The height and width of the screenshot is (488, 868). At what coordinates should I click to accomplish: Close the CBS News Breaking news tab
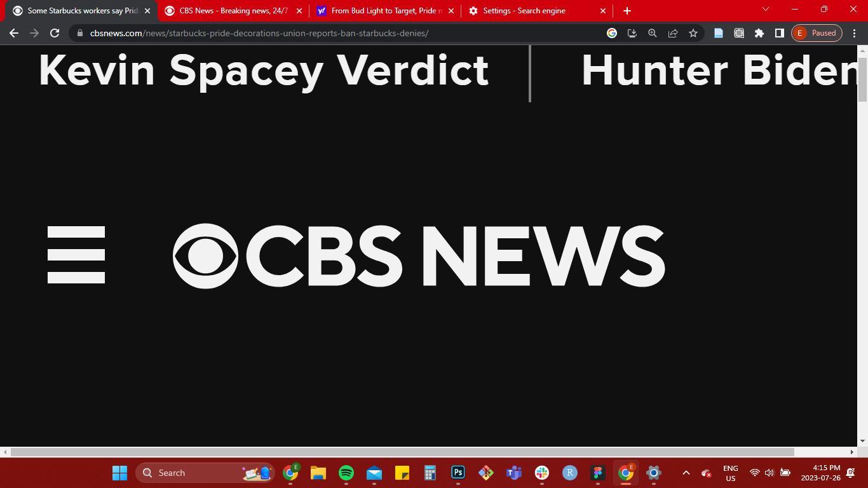(x=299, y=11)
